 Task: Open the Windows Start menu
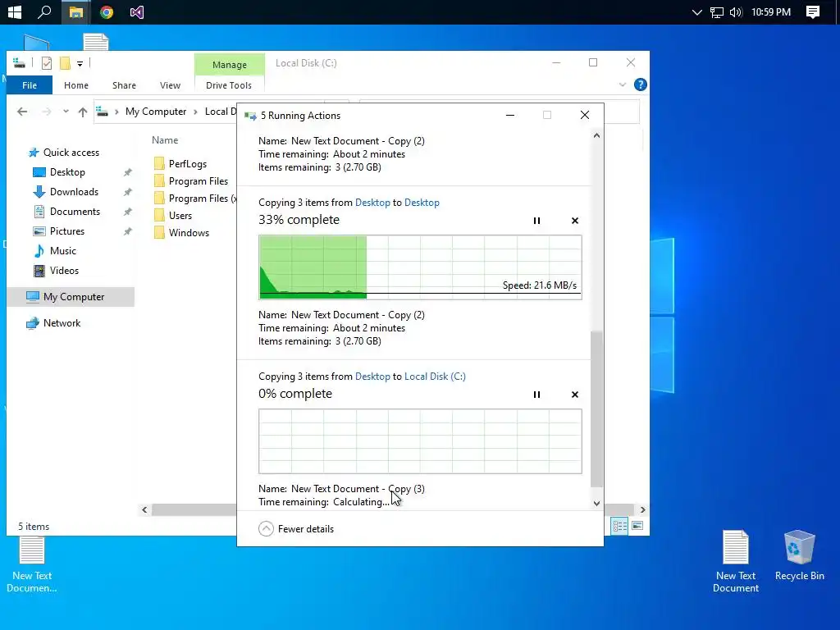point(15,11)
